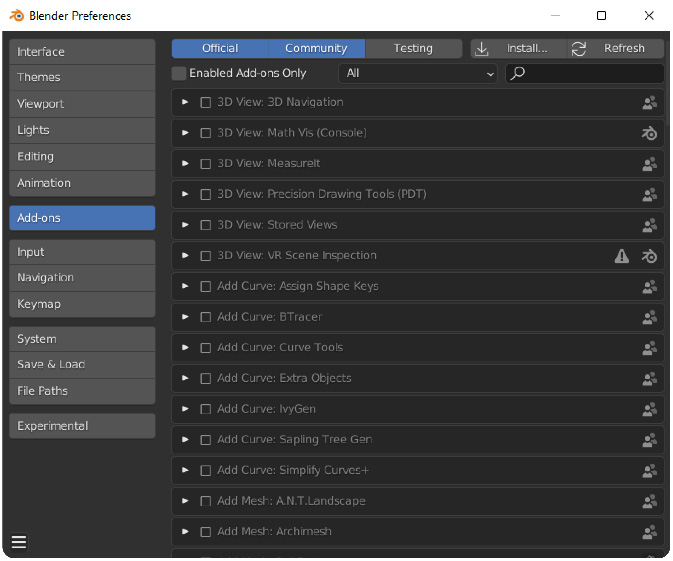Open the Experimental section
Image resolution: width=673 pixels, height=561 pixels.
pyautogui.click(x=82, y=426)
